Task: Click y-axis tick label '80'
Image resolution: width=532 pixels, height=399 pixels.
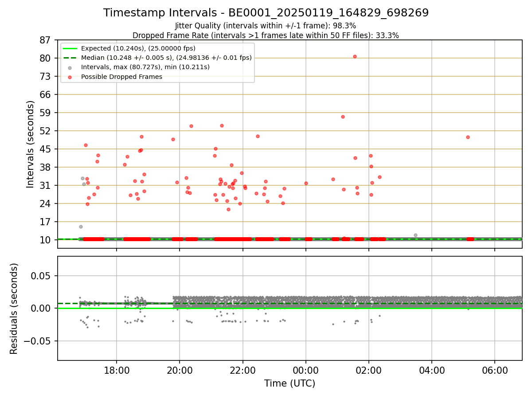Action: [46, 58]
